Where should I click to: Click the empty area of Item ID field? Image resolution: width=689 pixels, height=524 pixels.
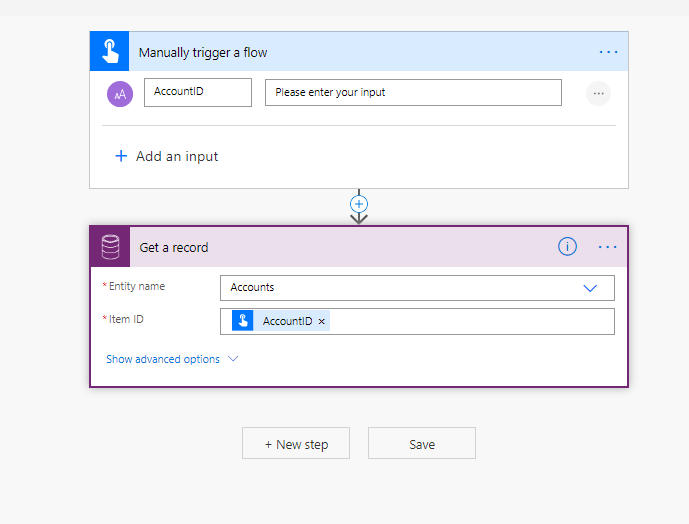(x=470, y=321)
